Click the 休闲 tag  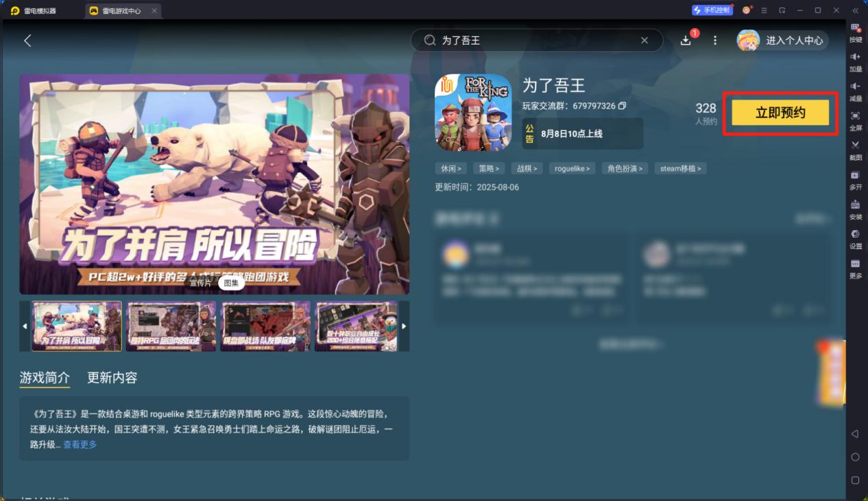click(x=451, y=168)
